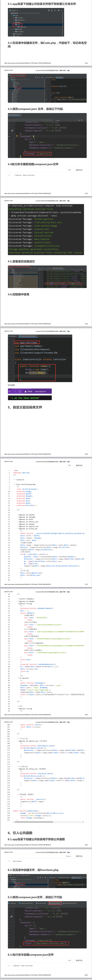
Task: Open the Project view dropdown in the 4.1 IDE screenshot
Action: (x=14, y=10)
